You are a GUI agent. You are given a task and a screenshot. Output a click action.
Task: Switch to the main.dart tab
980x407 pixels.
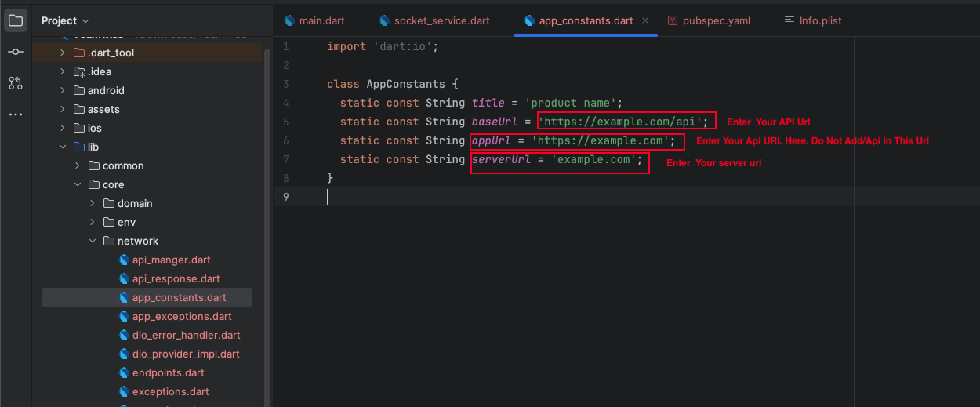(314, 20)
